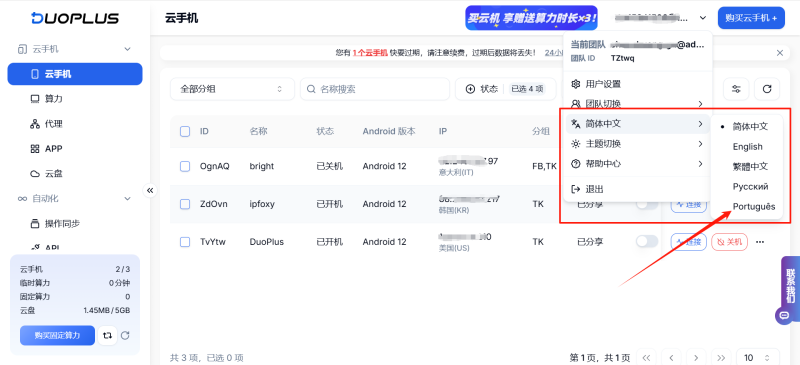Select all rows with the header checkbox
The height and width of the screenshot is (365, 800).
click(185, 131)
